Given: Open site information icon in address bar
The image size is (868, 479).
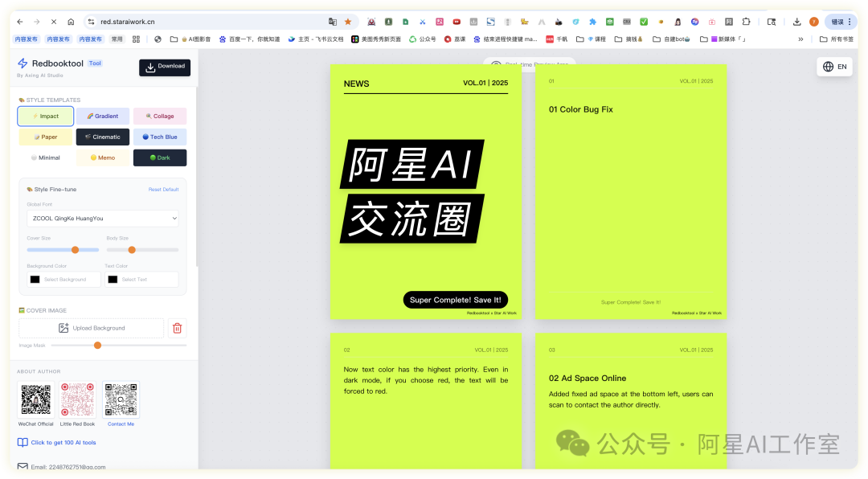Looking at the screenshot, I should pyautogui.click(x=92, y=22).
